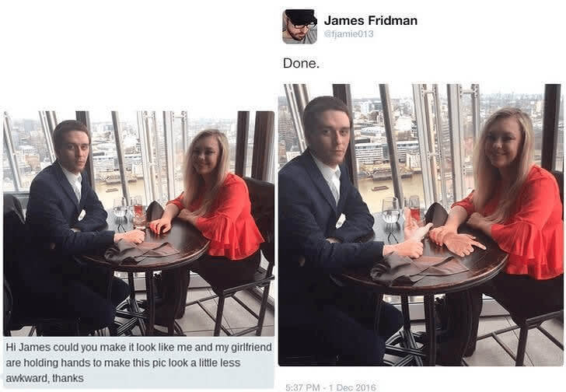Image resolution: width=566 pixels, height=392 pixels.
Task: Open the tweet timestamp 5:37 PM - 1 Dec 2016
Action: coord(330,387)
